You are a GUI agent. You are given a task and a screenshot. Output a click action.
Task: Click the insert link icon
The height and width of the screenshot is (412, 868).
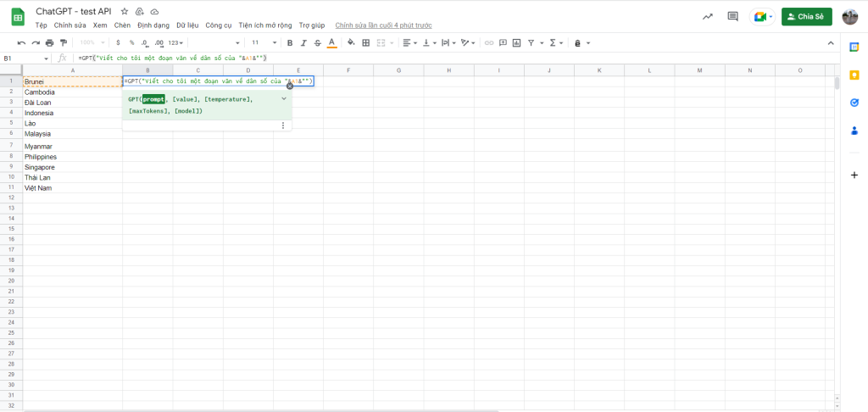[488, 42]
